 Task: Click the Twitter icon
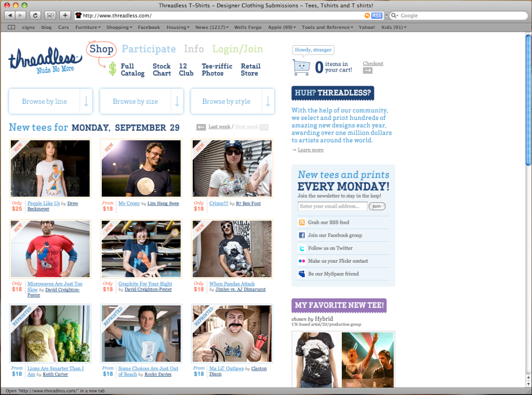pyautogui.click(x=302, y=248)
